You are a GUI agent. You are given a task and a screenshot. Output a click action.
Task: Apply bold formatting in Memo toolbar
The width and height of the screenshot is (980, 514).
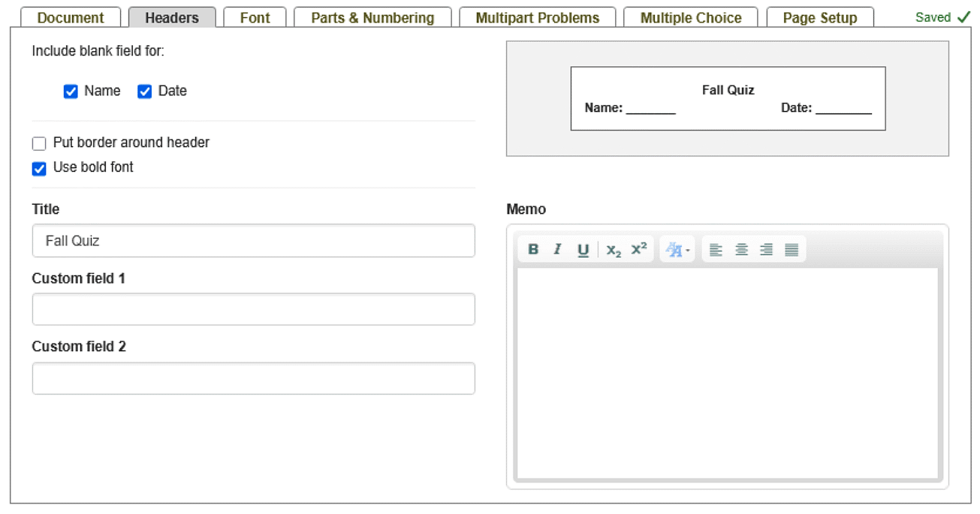(x=533, y=250)
